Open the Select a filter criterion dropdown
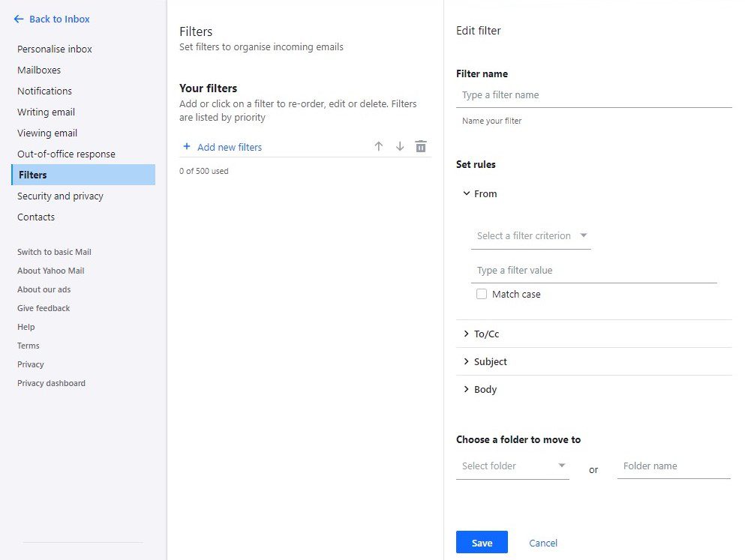The image size is (745, 560). click(530, 235)
